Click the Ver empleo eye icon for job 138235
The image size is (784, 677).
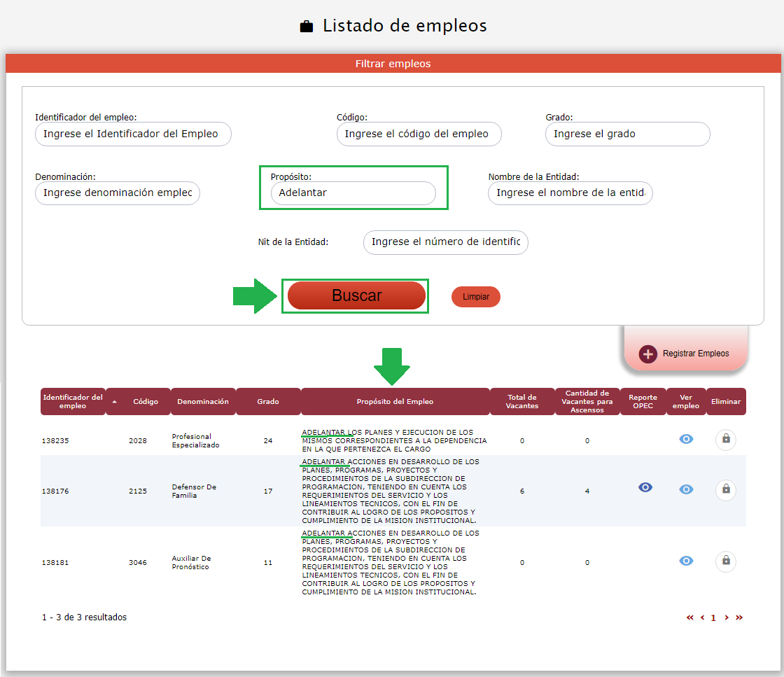pyautogui.click(x=686, y=439)
